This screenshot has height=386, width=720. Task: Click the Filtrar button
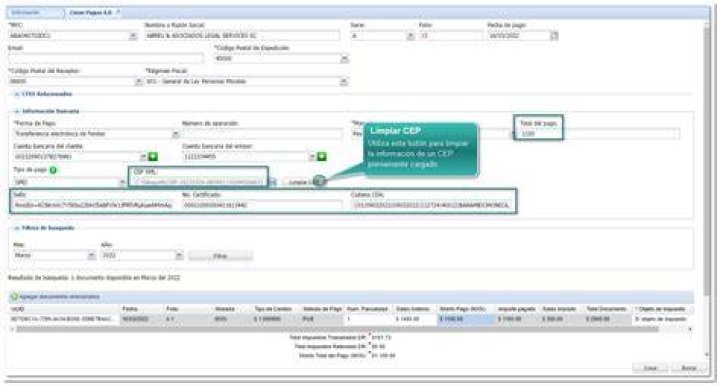tap(220, 256)
